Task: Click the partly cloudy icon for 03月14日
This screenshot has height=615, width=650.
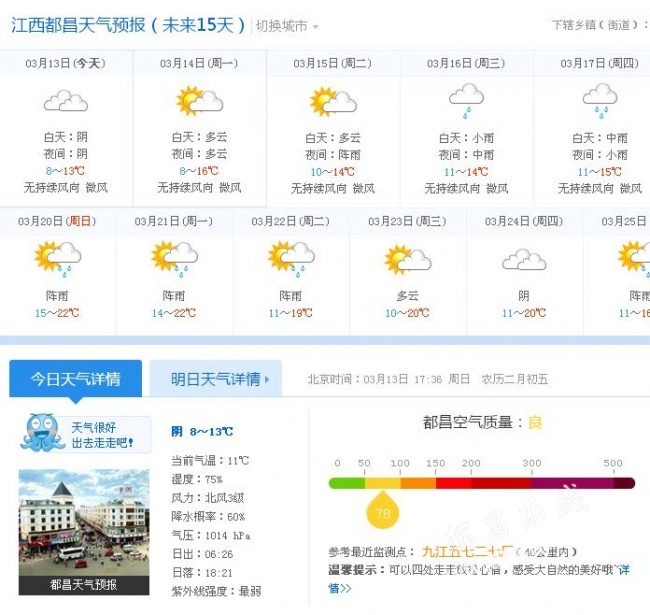Action: point(199,101)
